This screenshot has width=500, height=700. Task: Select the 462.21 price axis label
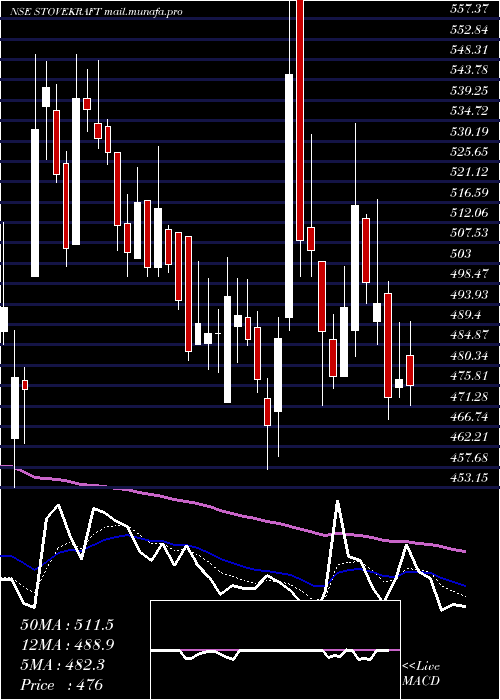tap(469, 437)
